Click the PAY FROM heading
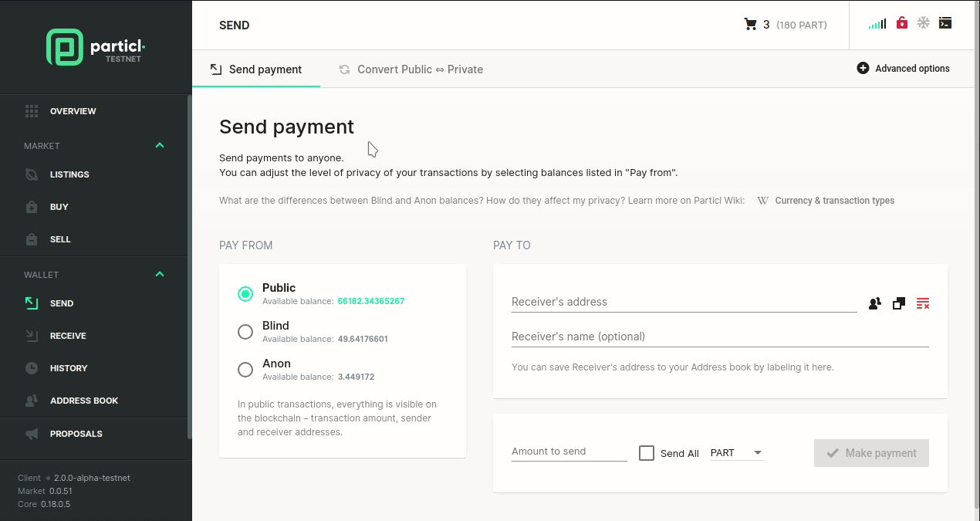980x521 pixels. coord(246,245)
